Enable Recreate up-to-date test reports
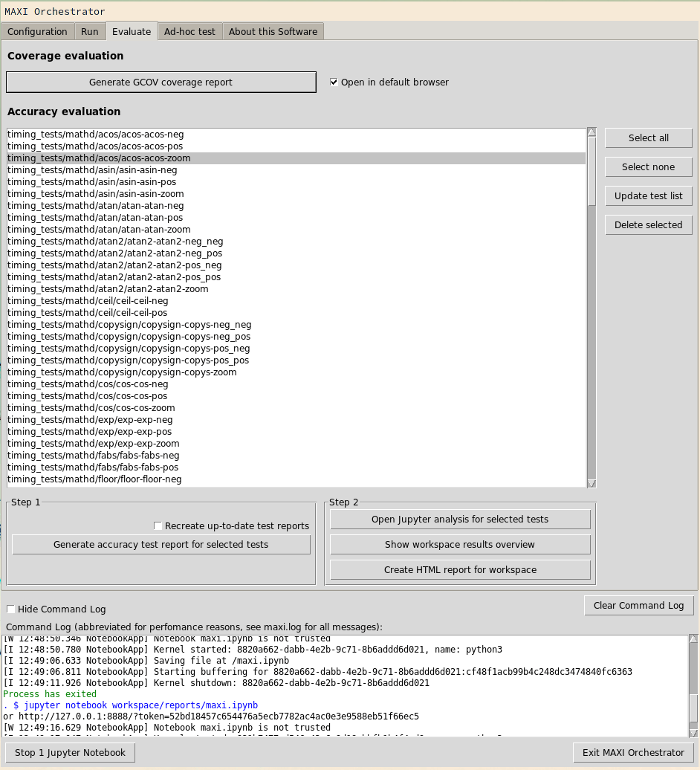The height and width of the screenshot is (770, 700). click(158, 526)
